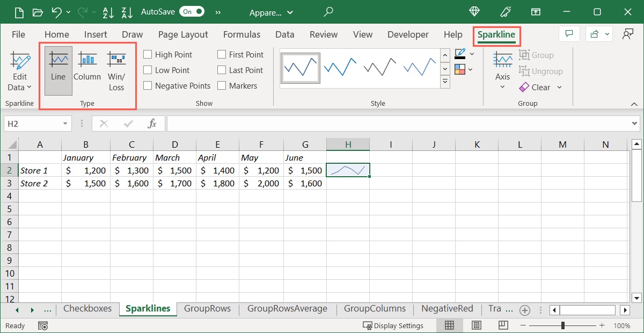Open the Axis options
The width and height of the screenshot is (644, 333).
point(502,71)
